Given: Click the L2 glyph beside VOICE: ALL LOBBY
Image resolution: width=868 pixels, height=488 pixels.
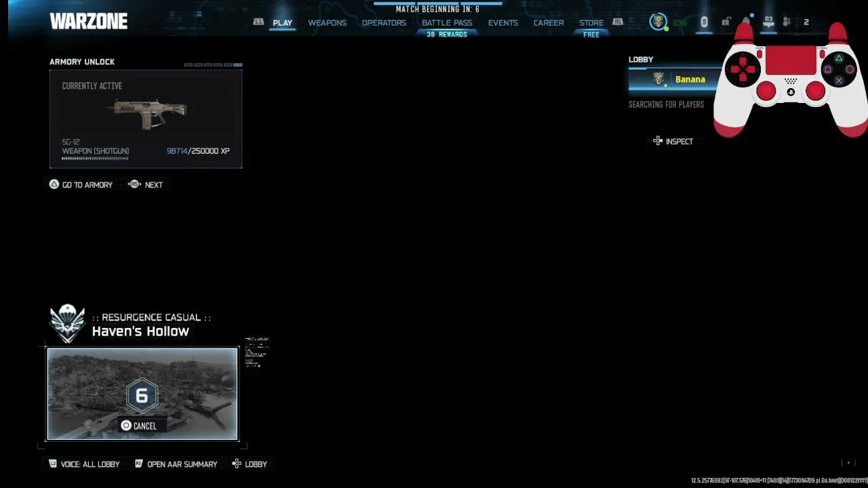Looking at the screenshot, I should pyautogui.click(x=53, y=464).
